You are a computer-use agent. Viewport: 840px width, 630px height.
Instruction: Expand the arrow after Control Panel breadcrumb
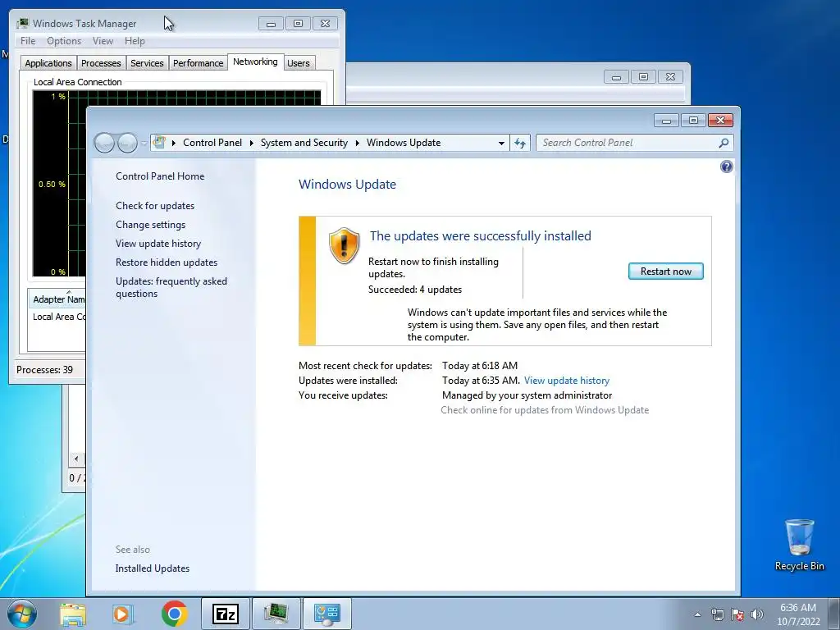pos(251,143)
